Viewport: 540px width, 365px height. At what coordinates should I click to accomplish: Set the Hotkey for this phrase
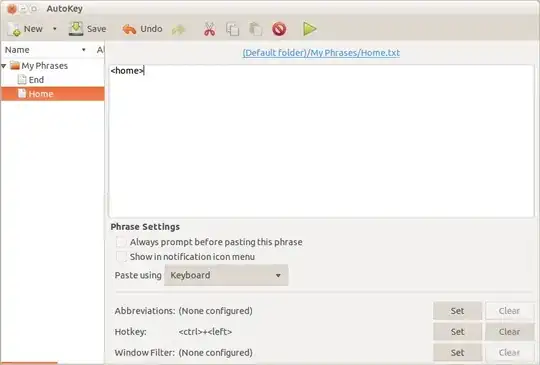(457, 332)
